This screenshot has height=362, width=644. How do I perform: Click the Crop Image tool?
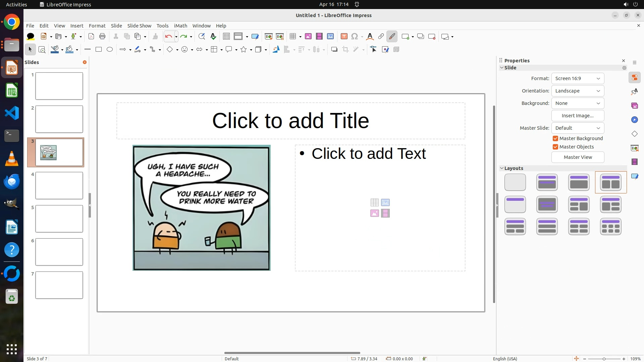point(345,50)
